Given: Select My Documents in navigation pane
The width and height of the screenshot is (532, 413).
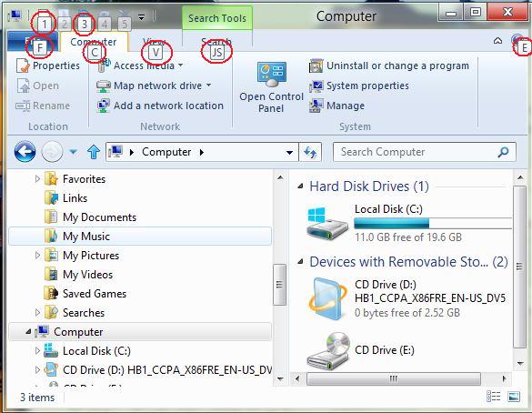Looking at the screenshot, I should pos(99,217).
